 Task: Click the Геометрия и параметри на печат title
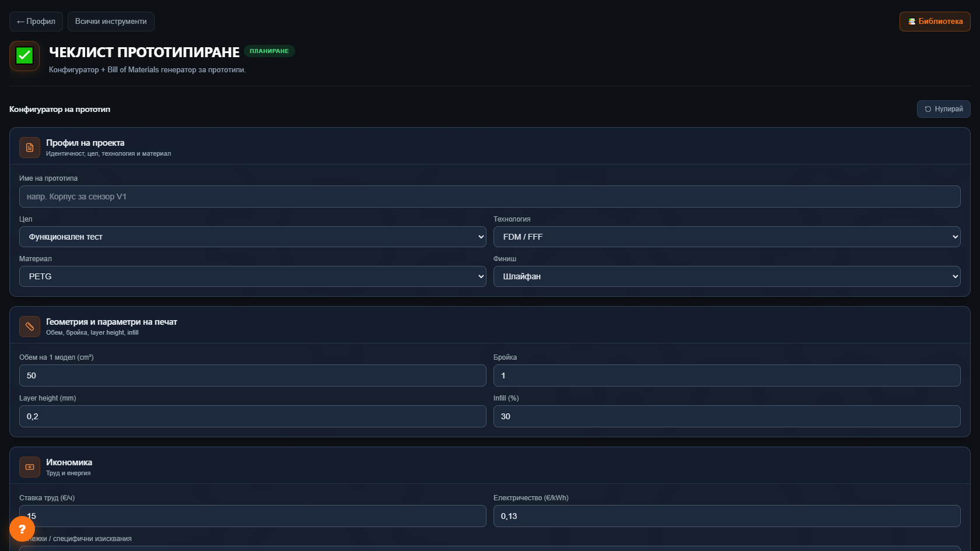[x=111, y=322]
